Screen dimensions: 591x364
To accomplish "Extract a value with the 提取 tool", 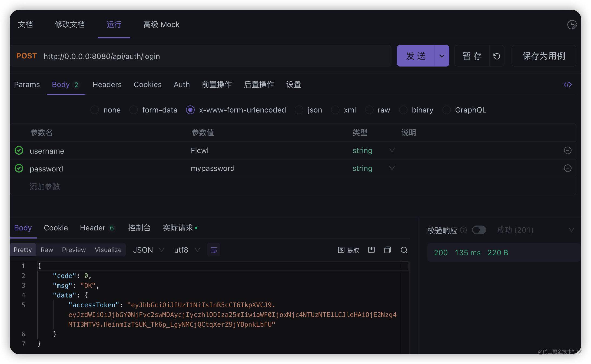I will pyautogui.click(x=349, y=250).
